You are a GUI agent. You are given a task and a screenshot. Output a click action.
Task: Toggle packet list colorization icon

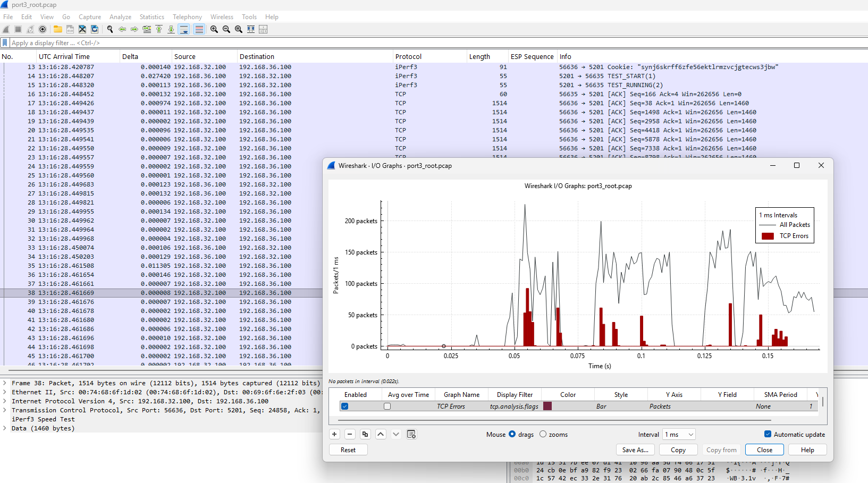[x=199, y=29]
